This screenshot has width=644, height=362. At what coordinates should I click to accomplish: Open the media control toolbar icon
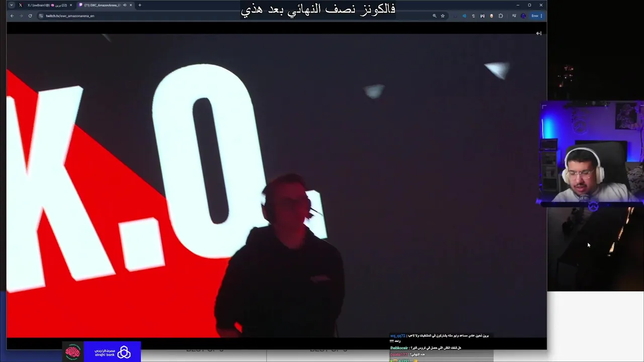point(514,16)
